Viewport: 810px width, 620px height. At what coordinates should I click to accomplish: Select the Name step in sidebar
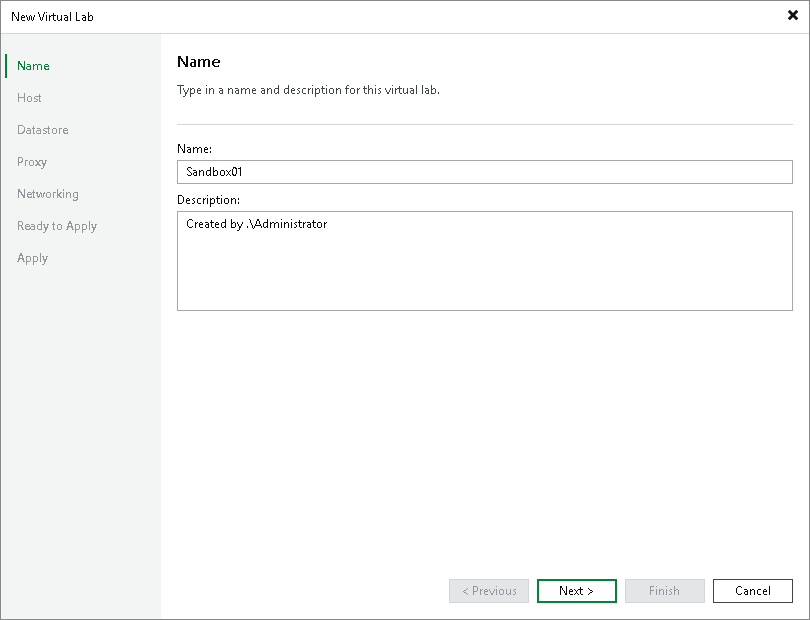[x=33, y=66]
